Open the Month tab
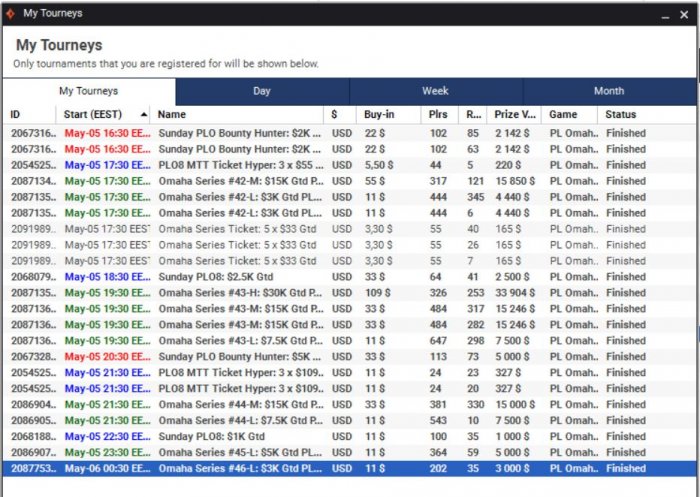This screenshot has height=497, width=700. click(608, 91)
